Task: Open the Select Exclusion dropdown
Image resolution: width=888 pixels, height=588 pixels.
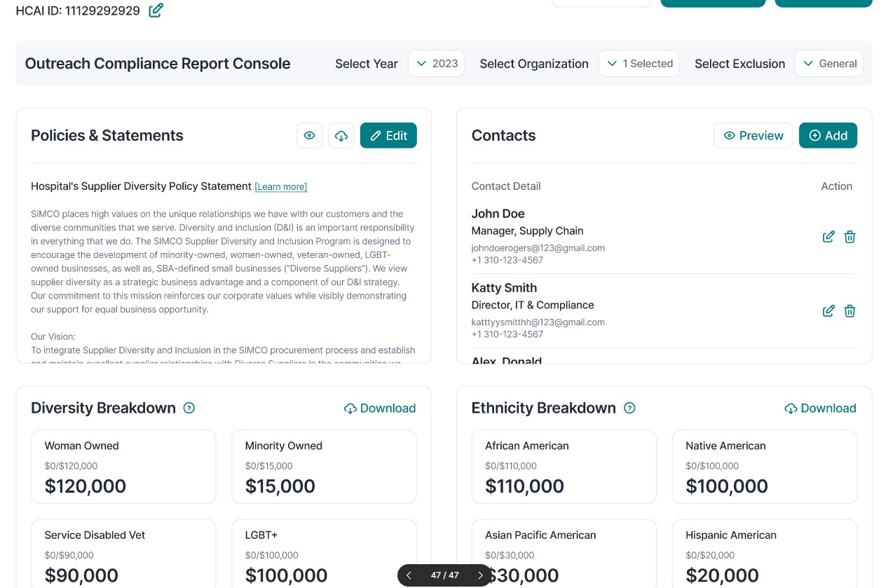Action: pos(828,64)
